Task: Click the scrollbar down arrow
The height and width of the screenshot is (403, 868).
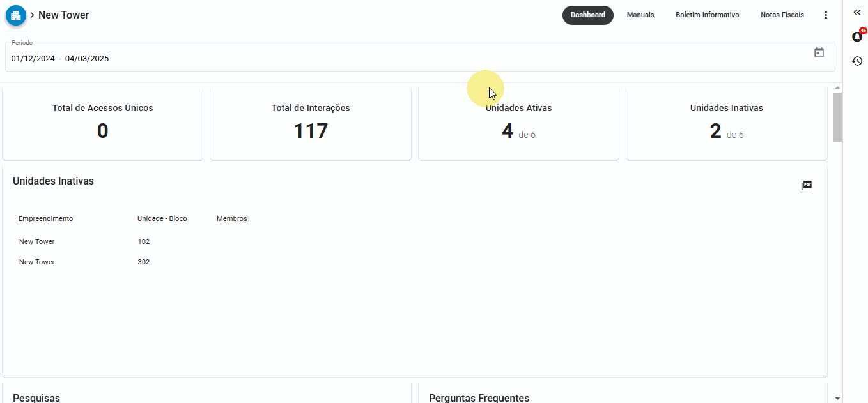Action: [837, 398]
